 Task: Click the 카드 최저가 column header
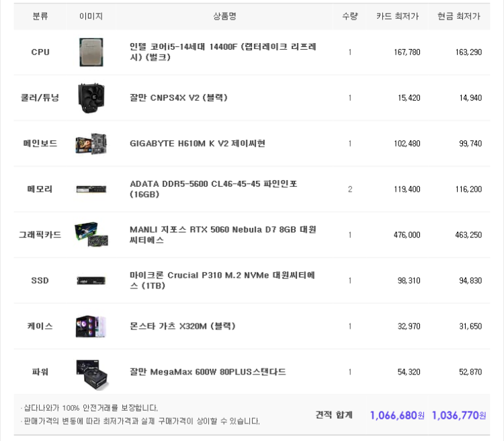pyautogui.click(x=398, y=16)
